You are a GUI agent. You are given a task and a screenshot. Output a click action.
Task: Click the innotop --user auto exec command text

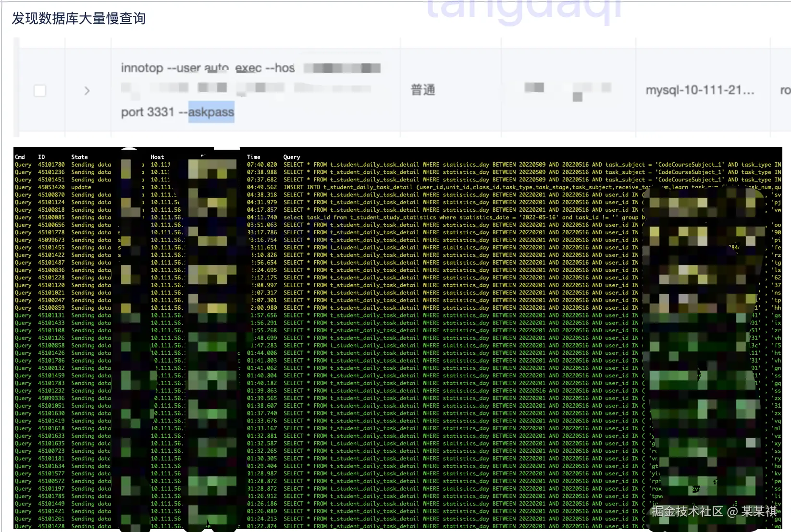208,68
